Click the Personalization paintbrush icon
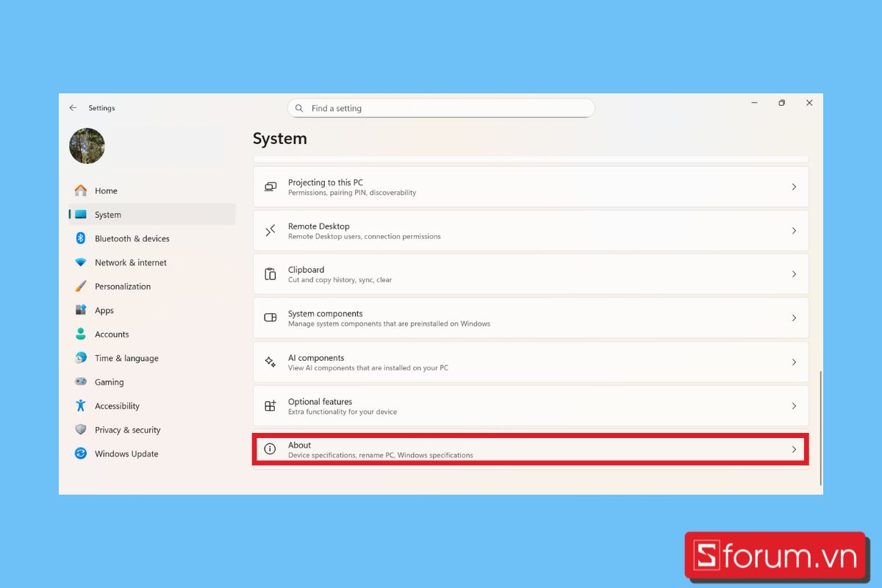The height and width of the screenshot is (588, 882). coord(81,286)
